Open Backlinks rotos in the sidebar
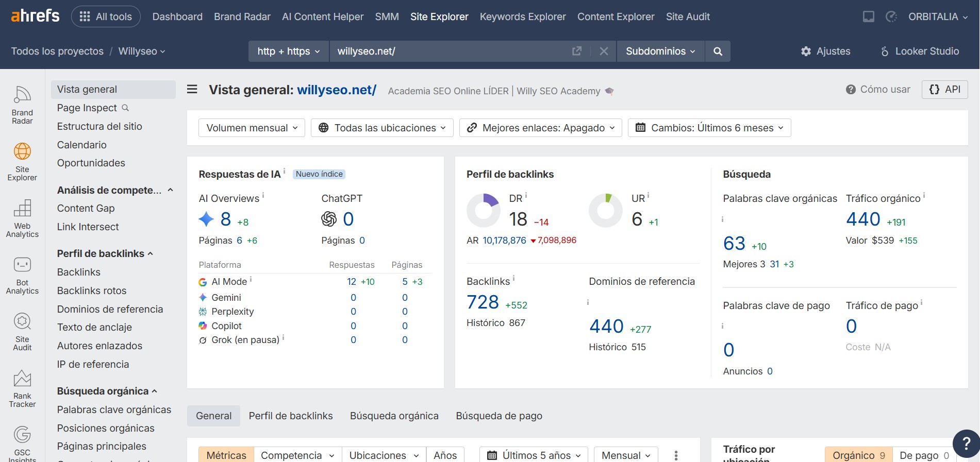Viewport: 980px width, 462px height. (92, 290)
